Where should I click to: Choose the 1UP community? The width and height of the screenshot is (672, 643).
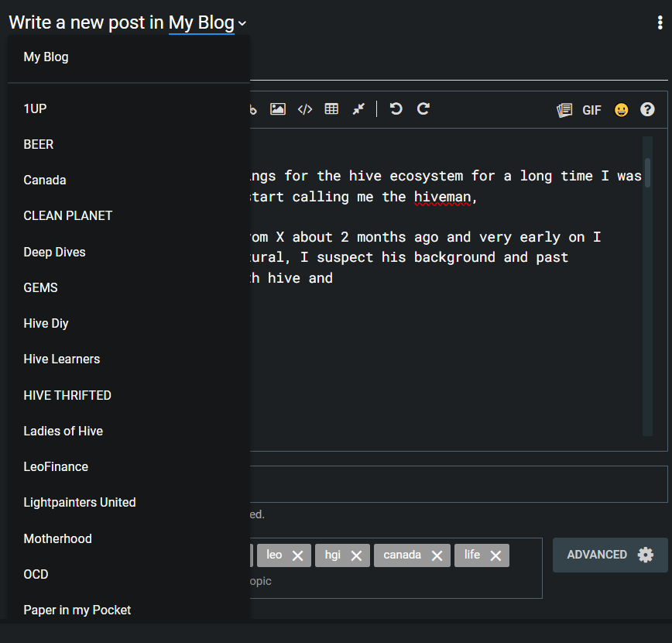coord(129,108)
